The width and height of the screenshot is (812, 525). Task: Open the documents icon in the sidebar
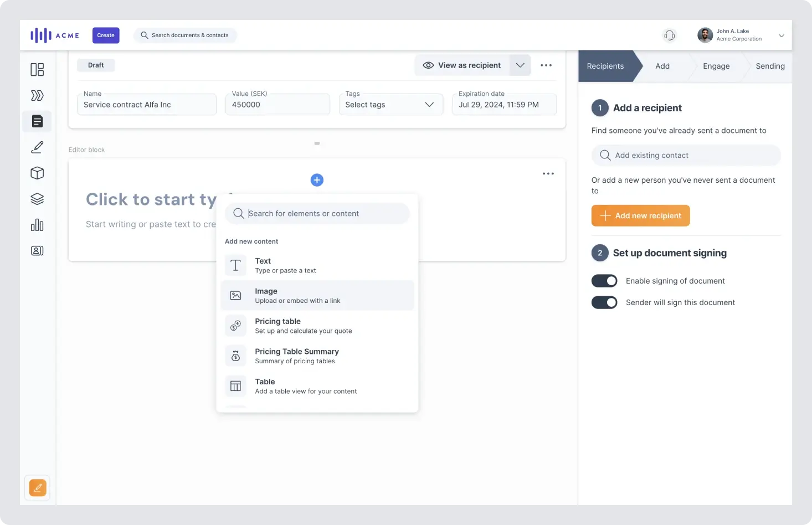click(37, 121)
